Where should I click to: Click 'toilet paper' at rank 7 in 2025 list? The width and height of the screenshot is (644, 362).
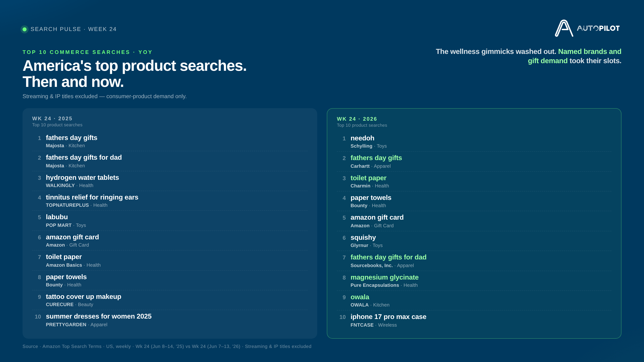[x=64, y=257]
